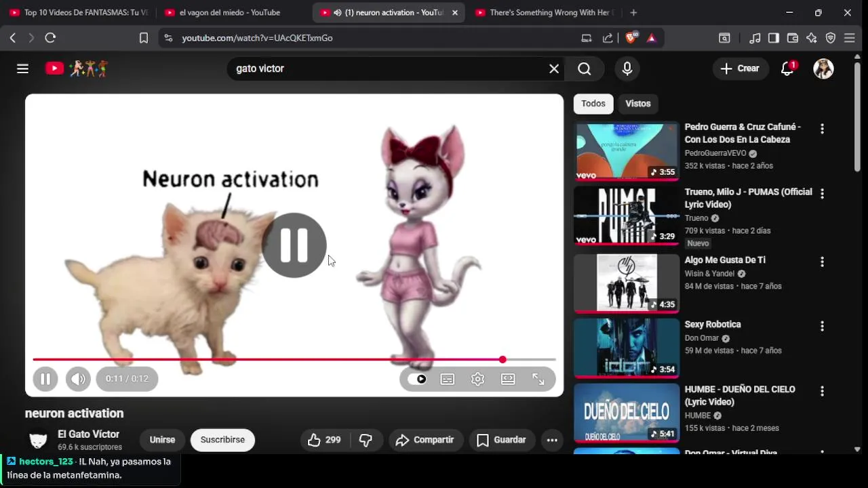Click install/cast screen icon in address bar
Viewport: 868px width, 488px height.
coord(587,38)
